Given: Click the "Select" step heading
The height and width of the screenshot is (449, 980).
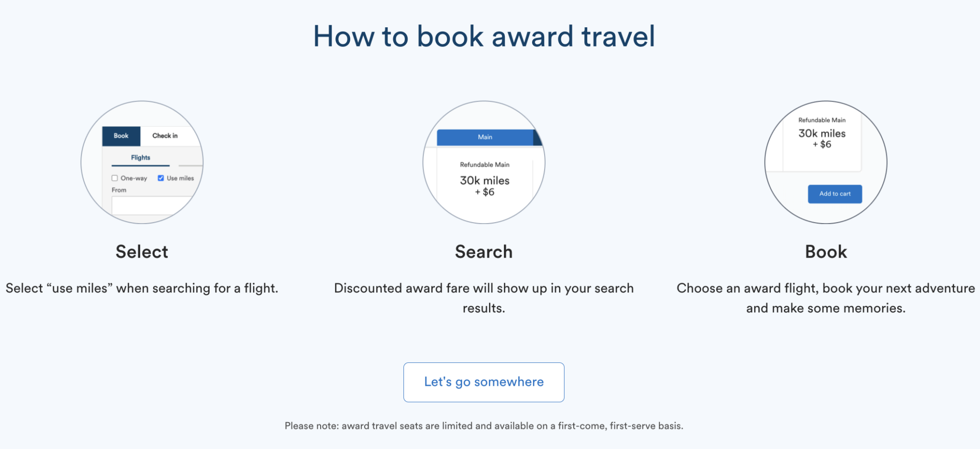Looking at the screenshot, I should pyautogui.click(x=142, y=252).
